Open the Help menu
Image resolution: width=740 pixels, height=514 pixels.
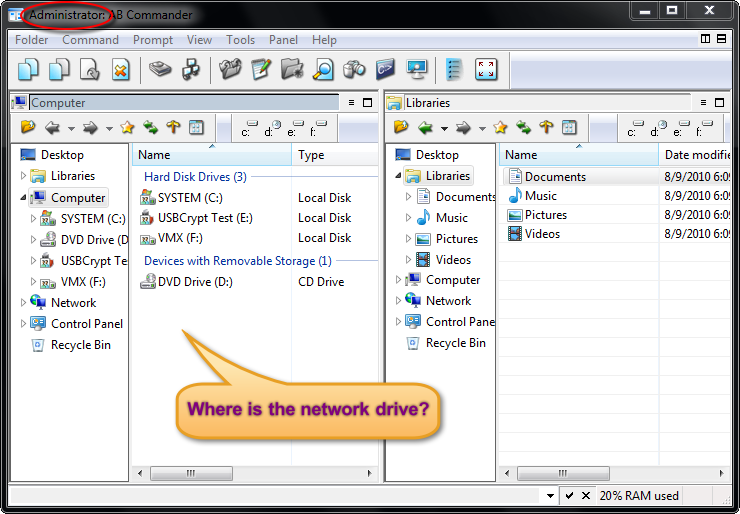coord(324,40)
